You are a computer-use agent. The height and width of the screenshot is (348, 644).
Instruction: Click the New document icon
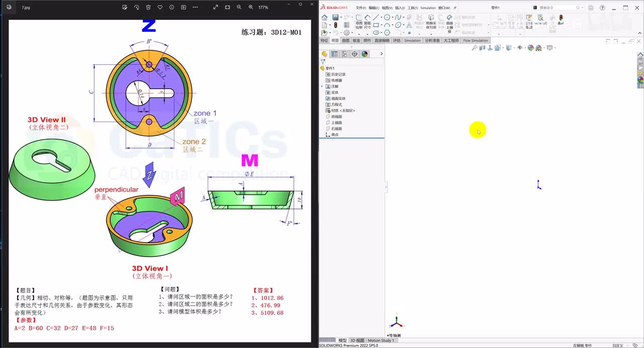click(x=325, y=25)
